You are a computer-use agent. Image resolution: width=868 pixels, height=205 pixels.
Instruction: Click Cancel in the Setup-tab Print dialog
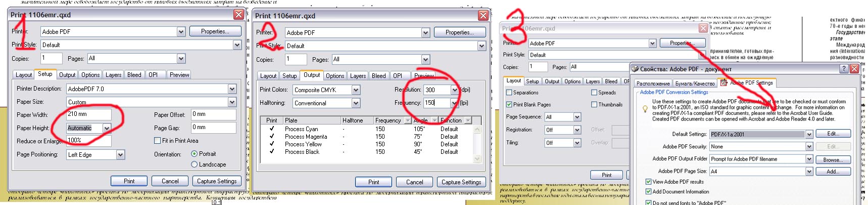coord(170,181)
